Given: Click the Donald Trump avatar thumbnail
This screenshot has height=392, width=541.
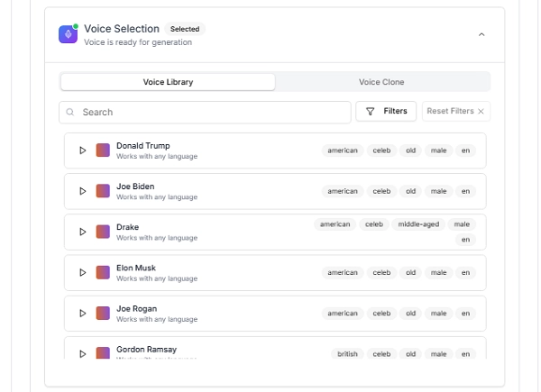Looking at the screenshot, I should coord(103,150).
